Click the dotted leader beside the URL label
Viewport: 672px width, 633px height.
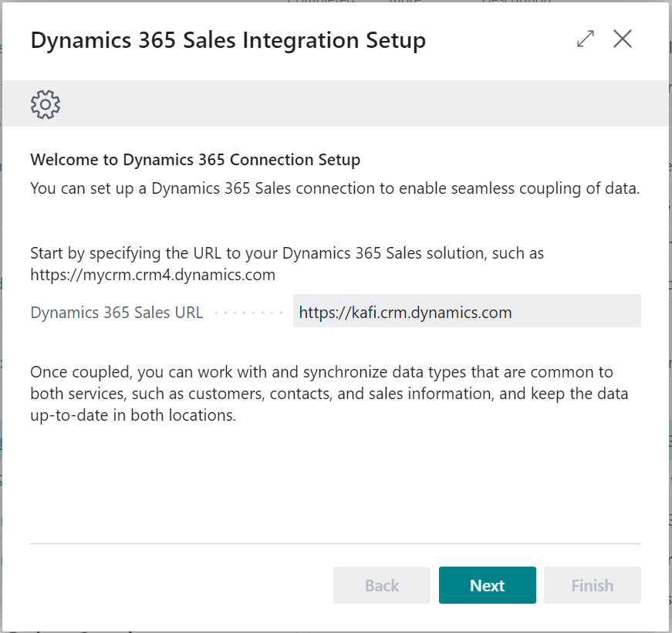[x=248, y=313]
